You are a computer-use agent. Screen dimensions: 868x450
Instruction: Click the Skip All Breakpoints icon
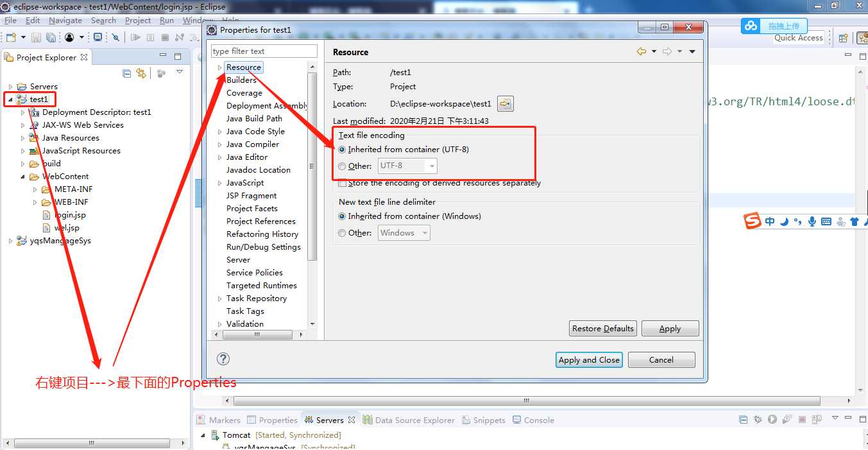(x=115, y=37)
